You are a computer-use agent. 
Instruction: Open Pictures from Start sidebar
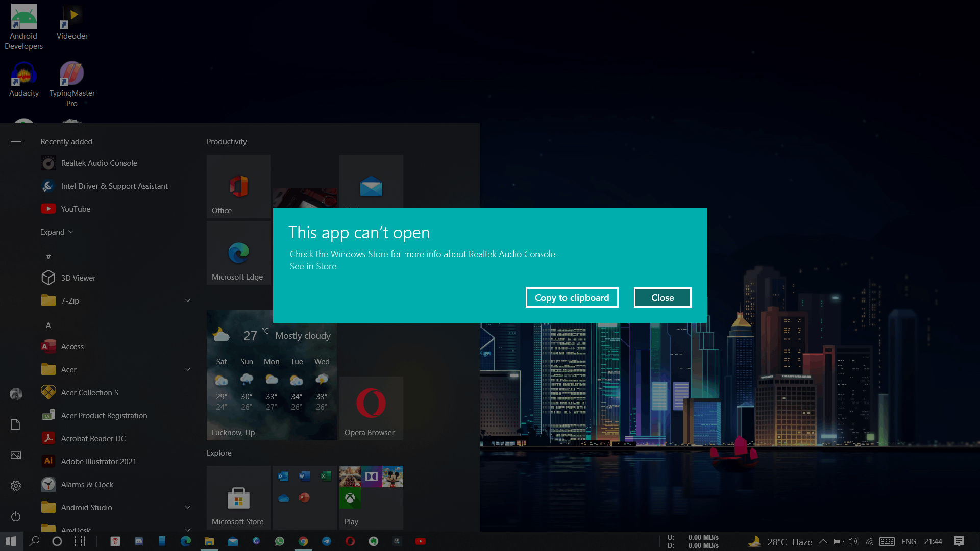[16, 455]
